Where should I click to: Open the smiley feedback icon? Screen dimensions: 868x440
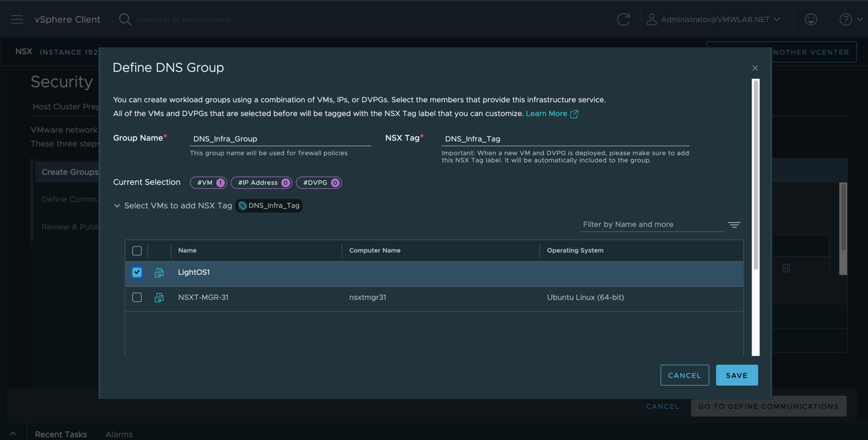811,20
